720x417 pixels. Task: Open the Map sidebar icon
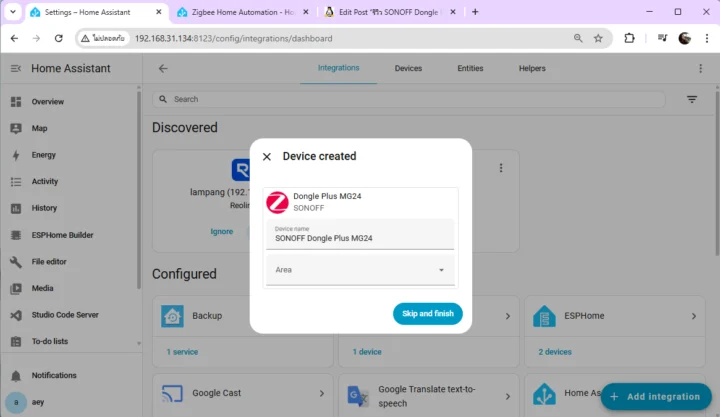coord(16,129)
